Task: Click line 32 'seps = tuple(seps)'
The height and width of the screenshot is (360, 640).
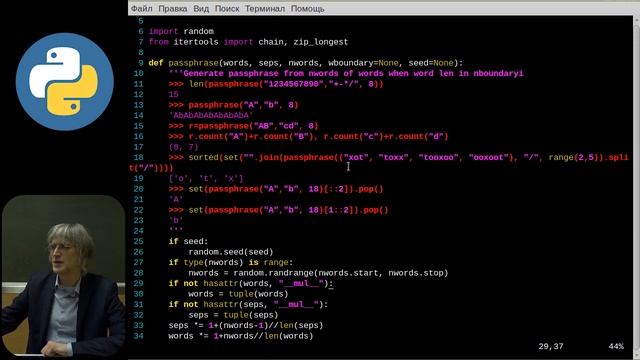Action: click(x=233, y=315)
